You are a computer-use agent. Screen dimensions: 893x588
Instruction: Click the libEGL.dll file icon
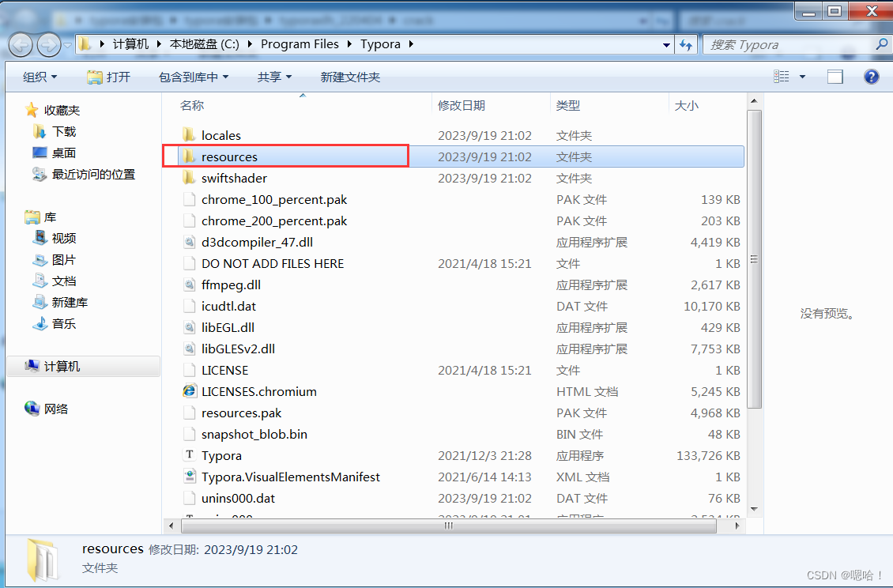[189, 328]
